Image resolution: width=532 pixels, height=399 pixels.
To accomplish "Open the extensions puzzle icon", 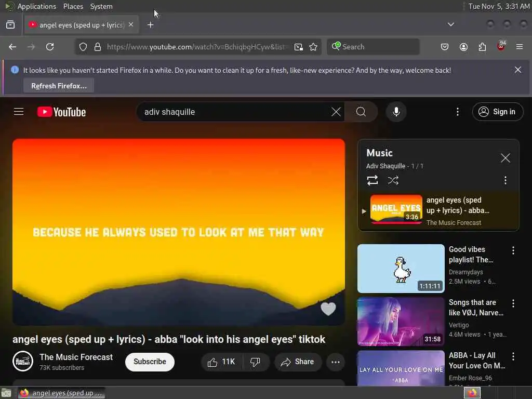I will pos(482,47).
